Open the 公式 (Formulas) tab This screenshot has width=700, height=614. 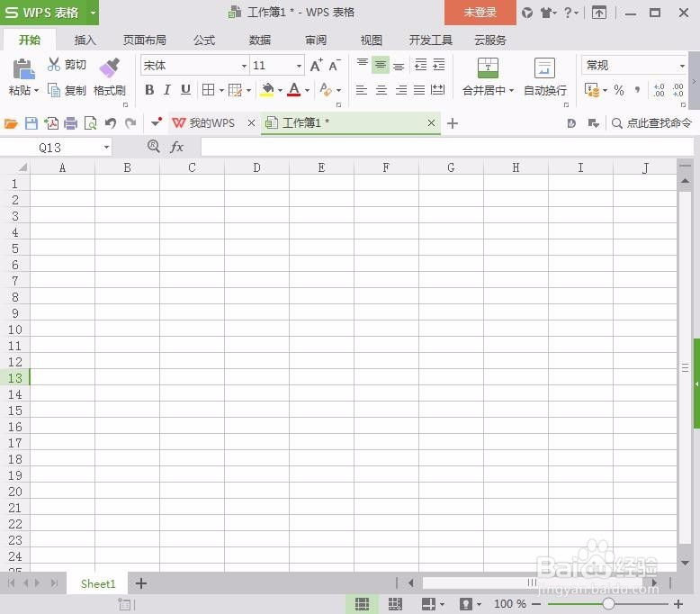click(x=204, y=41)
